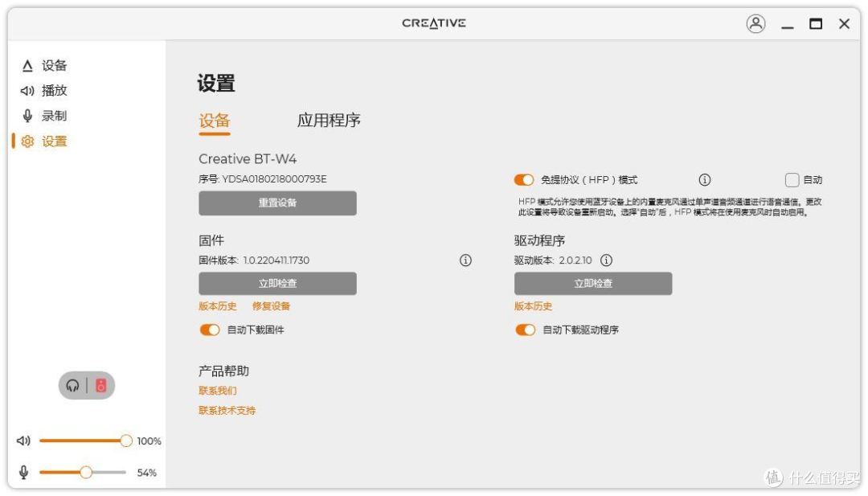This screenshot has width=868, height=496.
Task: Show driver version info icon
Action: [x=607, y=260]
